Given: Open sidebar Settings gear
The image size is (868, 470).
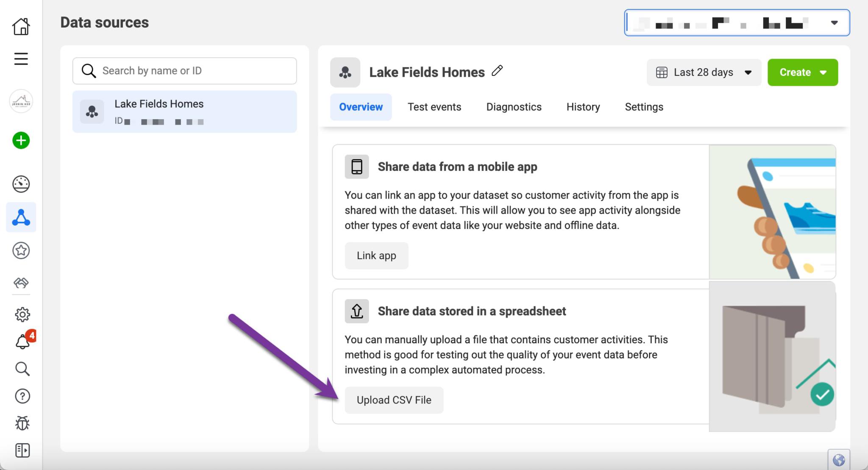Looking at the screenshot, I should point(21,314).
